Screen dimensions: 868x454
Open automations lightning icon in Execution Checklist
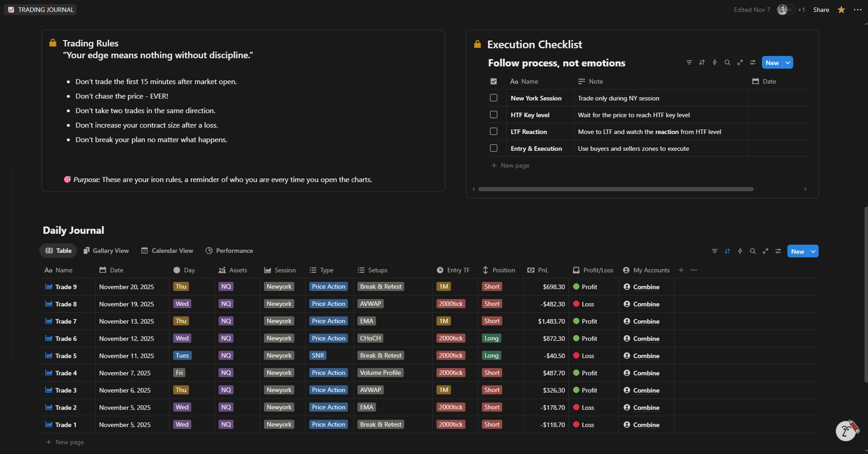714,62
